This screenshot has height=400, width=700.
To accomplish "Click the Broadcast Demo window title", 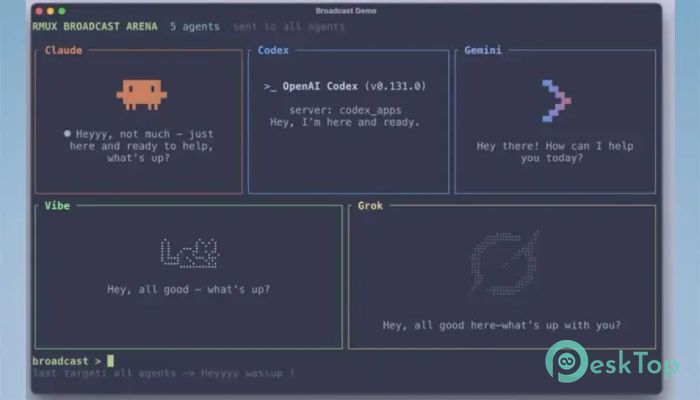I will tap(346, 11).
